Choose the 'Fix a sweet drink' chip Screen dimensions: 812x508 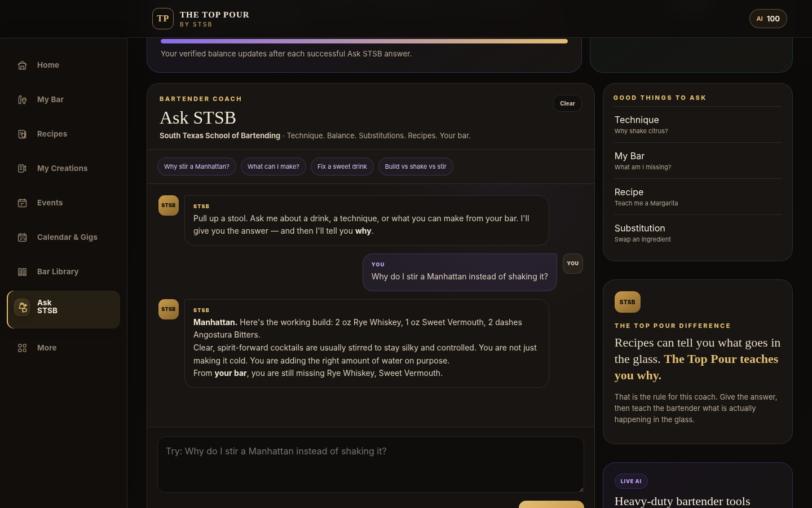point(342,167)
